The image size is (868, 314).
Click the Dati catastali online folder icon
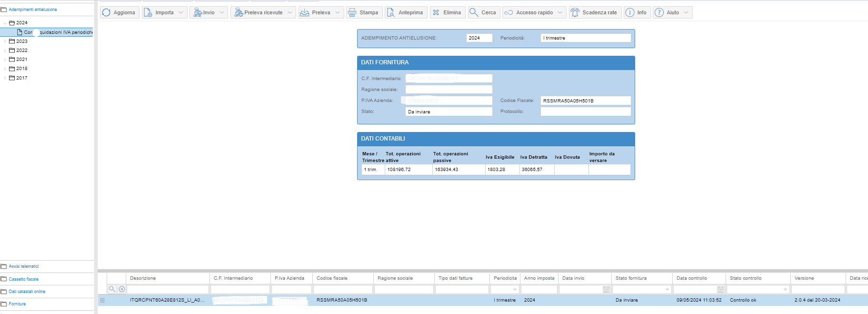(x=4, y=292)
